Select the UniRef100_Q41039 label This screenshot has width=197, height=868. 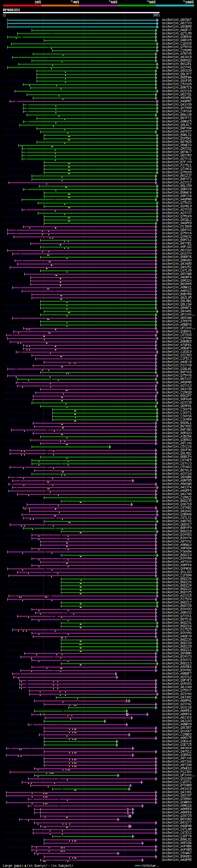(177, 104)
